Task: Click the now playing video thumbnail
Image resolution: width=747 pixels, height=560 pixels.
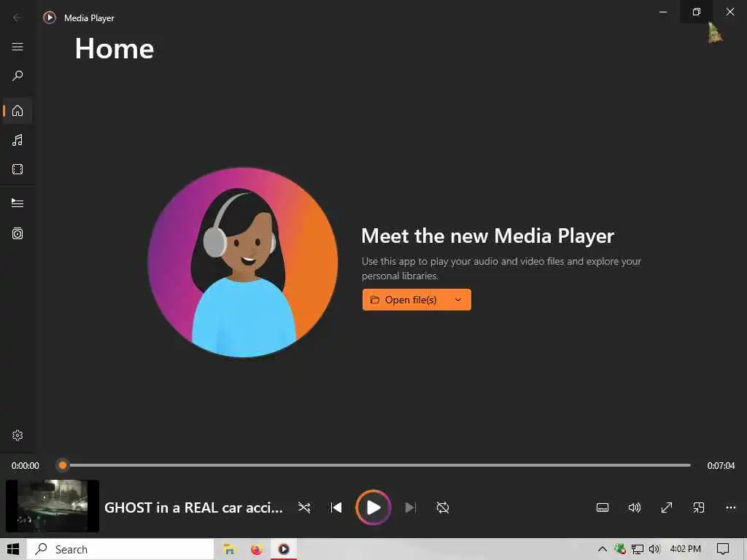Action: tap(53, 506)
